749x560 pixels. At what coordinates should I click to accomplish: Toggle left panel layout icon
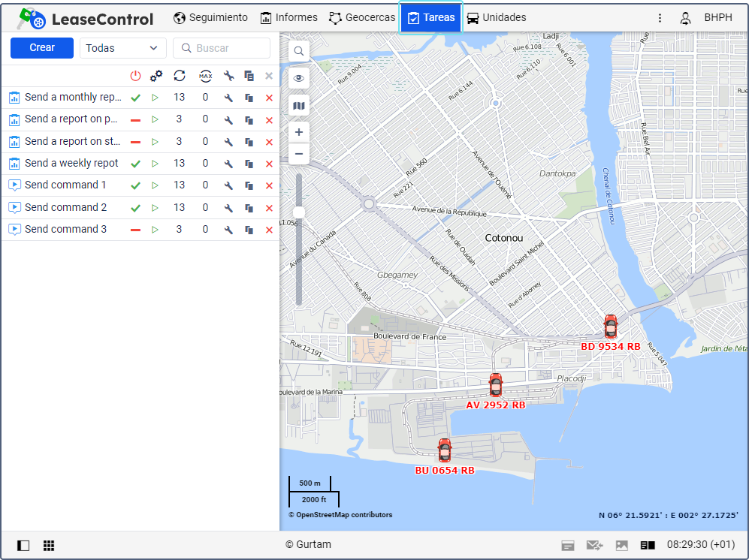click(x=23, y=546)
